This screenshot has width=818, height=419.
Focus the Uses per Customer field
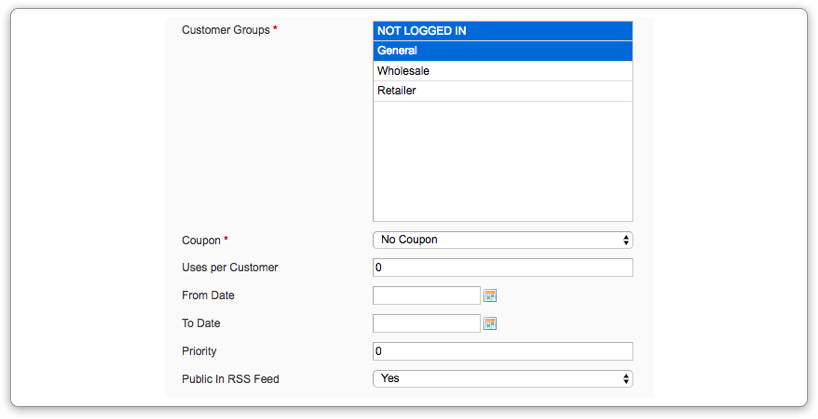point(503,268)
